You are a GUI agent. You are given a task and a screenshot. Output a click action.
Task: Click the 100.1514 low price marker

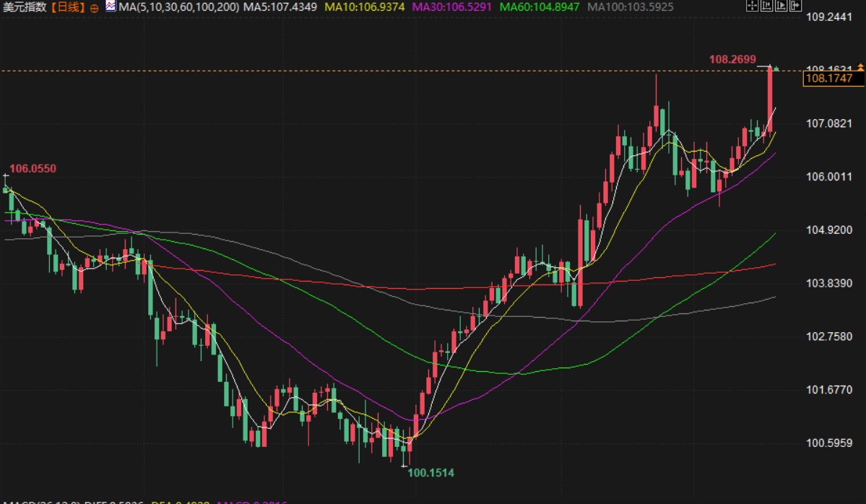430,473
